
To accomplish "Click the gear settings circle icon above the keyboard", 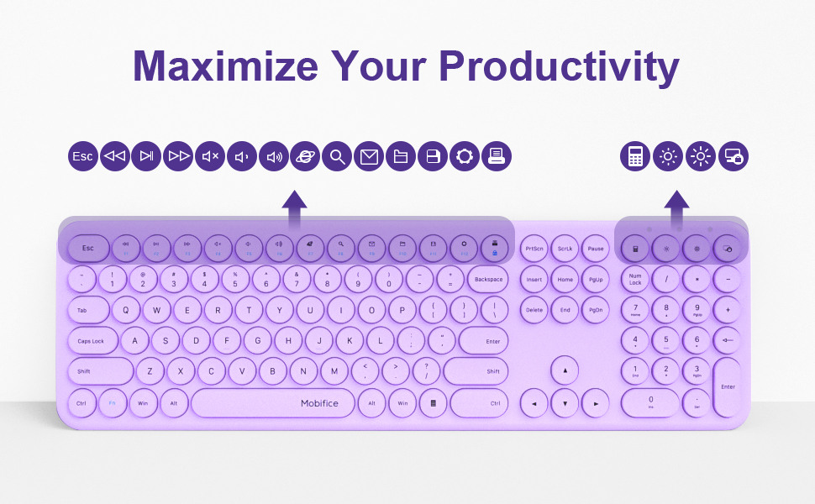I will [x=464, y=156].
